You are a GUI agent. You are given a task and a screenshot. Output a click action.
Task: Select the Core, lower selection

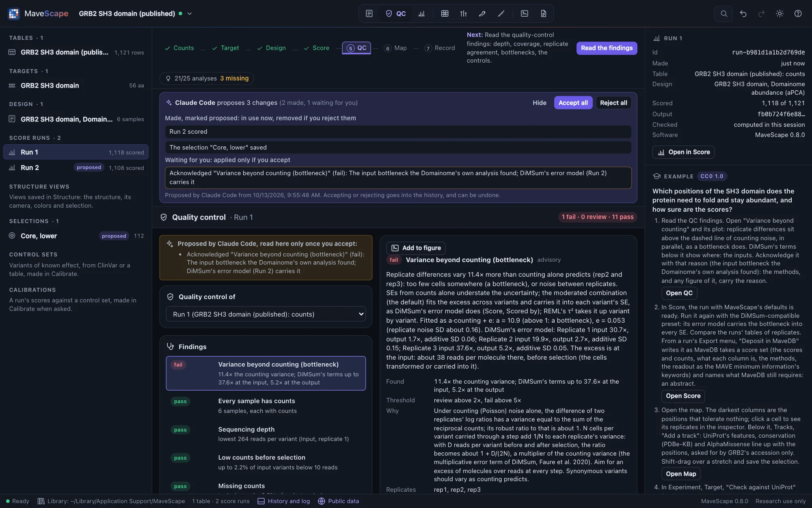tap(76, 236)
